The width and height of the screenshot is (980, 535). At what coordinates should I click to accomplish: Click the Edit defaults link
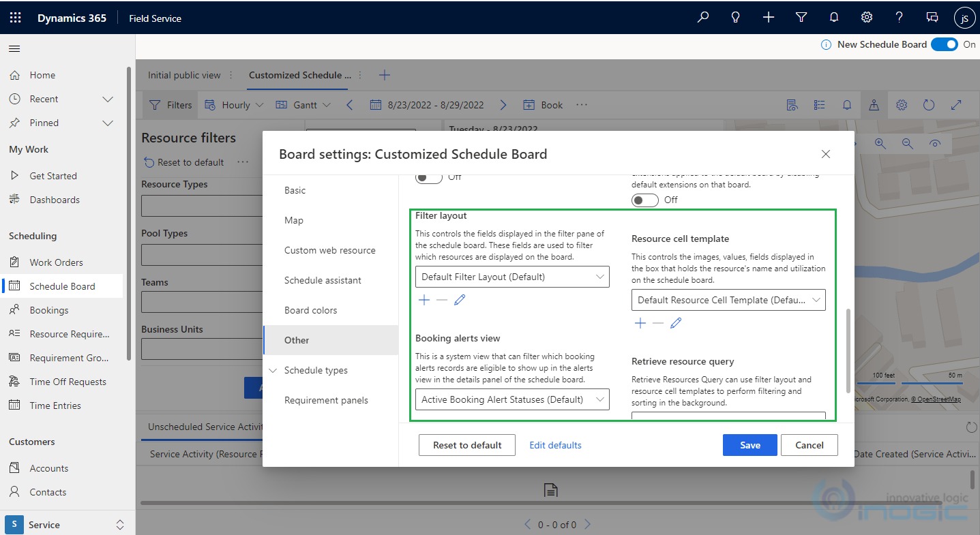point(555,445)
